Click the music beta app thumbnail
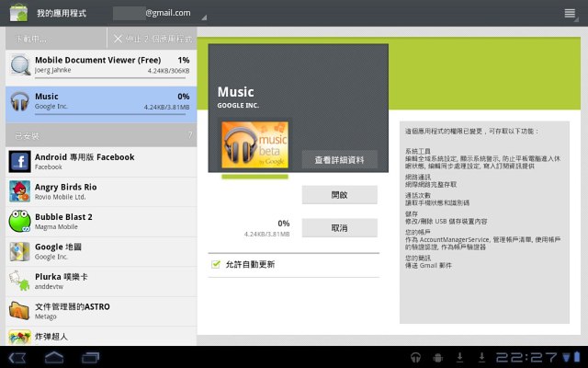 coord(255,144)
